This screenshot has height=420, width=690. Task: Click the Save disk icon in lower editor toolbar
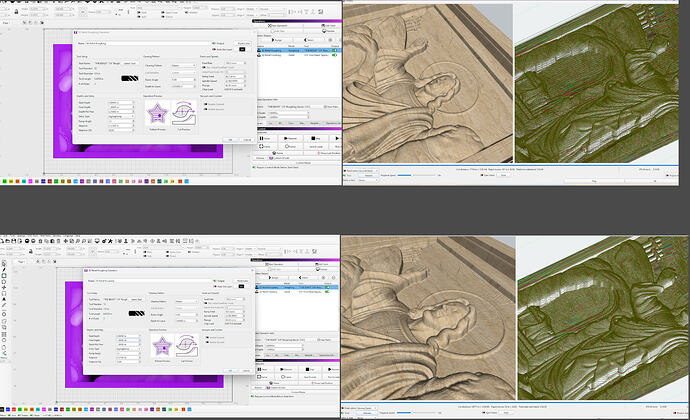click(x=14, y=241)
